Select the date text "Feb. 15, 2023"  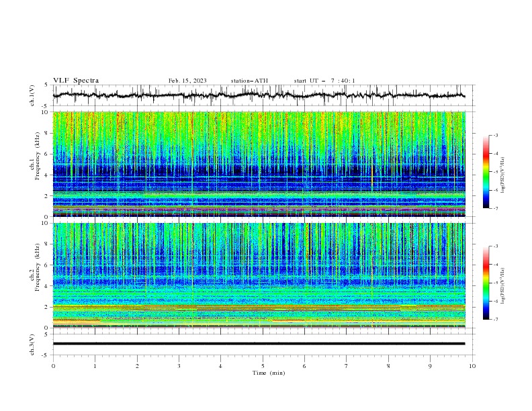(187, 81)
